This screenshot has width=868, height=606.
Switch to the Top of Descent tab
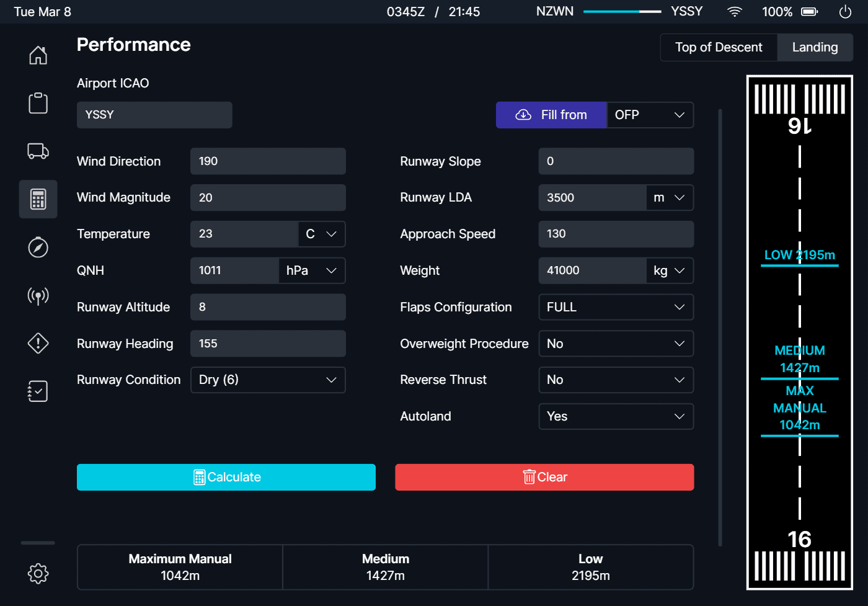coord(719,48)
